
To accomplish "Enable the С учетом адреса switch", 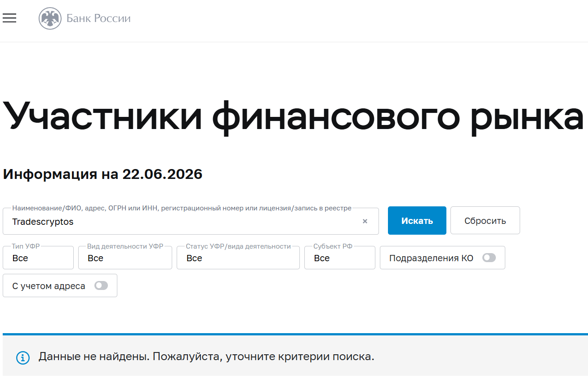I will pyautogui.click(x=101, y=285).
